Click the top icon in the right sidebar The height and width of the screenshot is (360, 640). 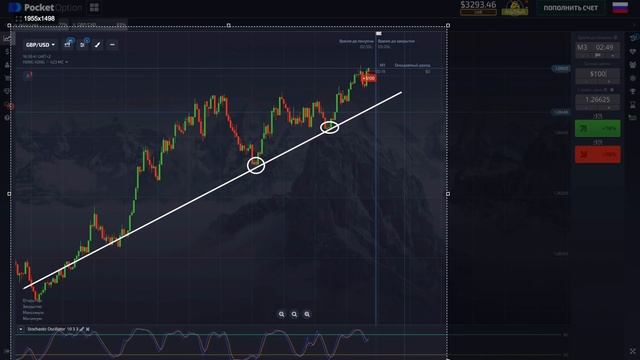point(633,38)
